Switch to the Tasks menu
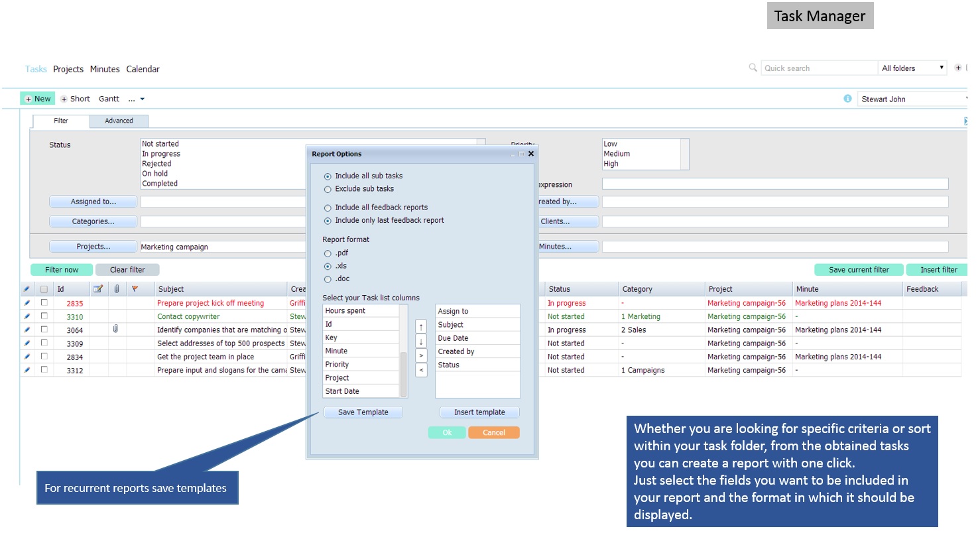Screen dimensions: 980x549 (36, 69)
